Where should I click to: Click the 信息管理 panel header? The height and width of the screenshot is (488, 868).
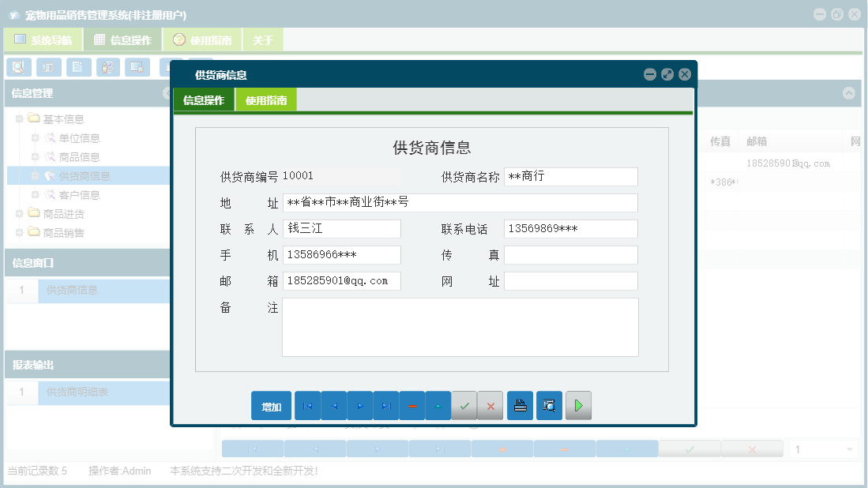pos(88,93)
